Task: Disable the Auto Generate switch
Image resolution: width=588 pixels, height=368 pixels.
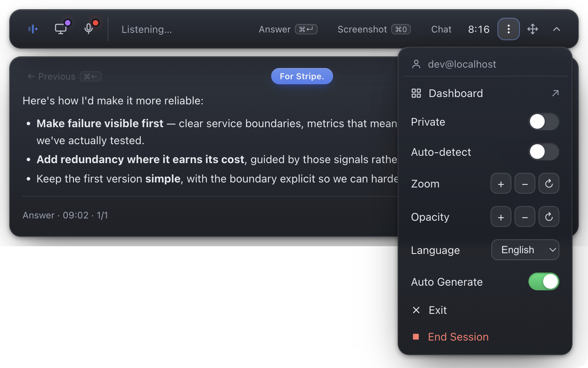Action: coord(544,282)
